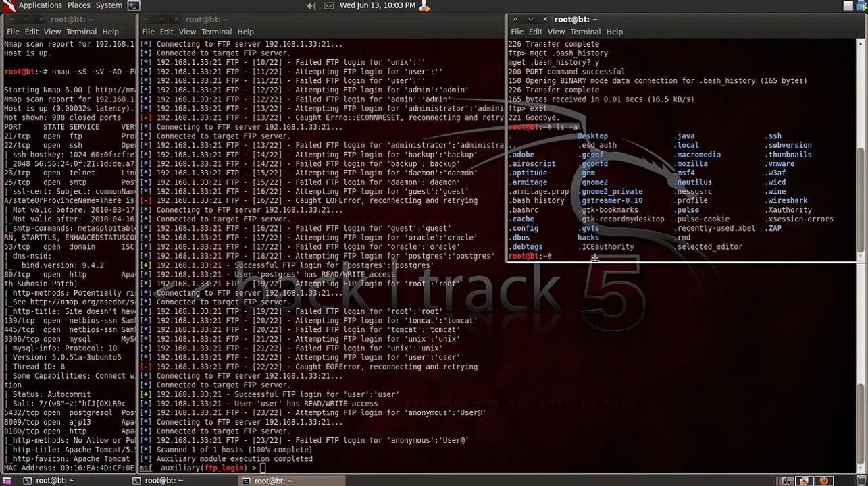Click '.msf4' in the ls listing
The image size is (868, 486).
pyautogui.click(x=684, y=173)
